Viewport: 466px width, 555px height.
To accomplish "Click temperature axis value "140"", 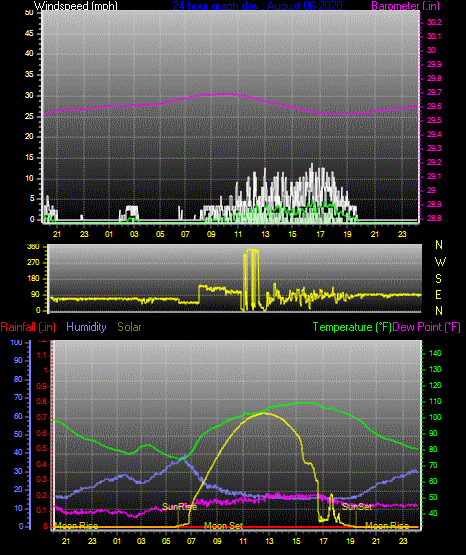I will click(x=435, y=353).
